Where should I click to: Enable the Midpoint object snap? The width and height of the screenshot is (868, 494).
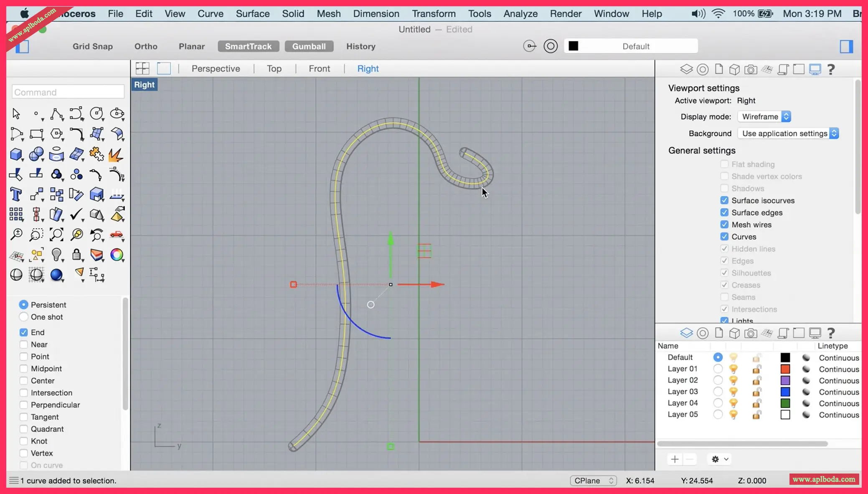(x=24, y=369)
